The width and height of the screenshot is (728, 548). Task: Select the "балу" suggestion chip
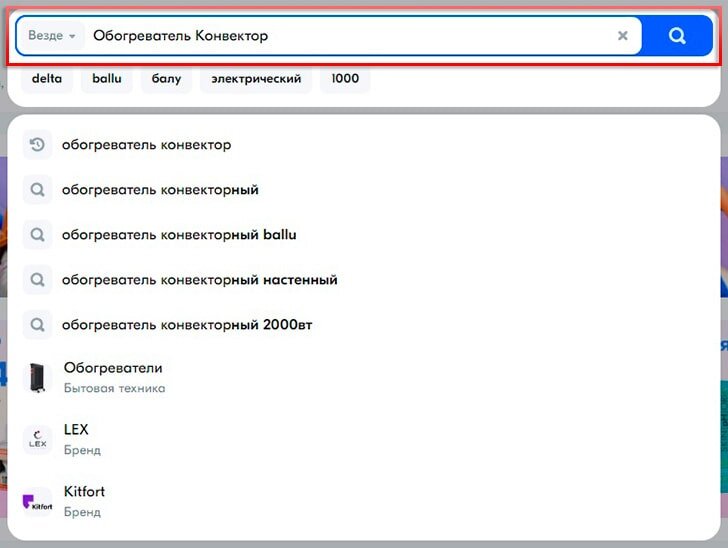(166, 78)
